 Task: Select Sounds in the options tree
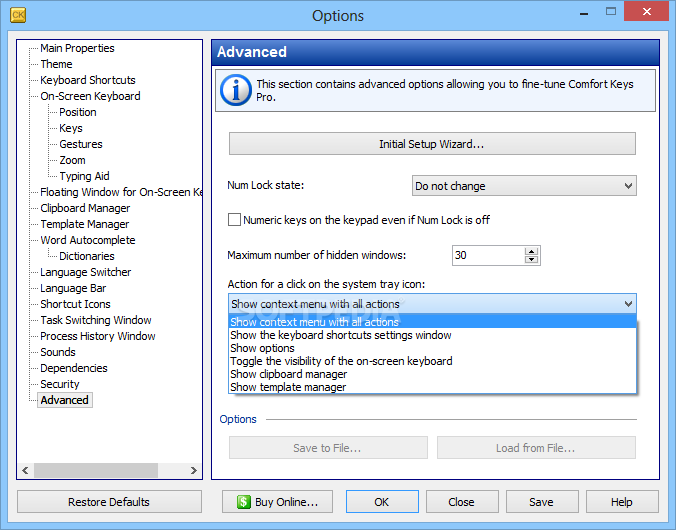tap(58, 352)
